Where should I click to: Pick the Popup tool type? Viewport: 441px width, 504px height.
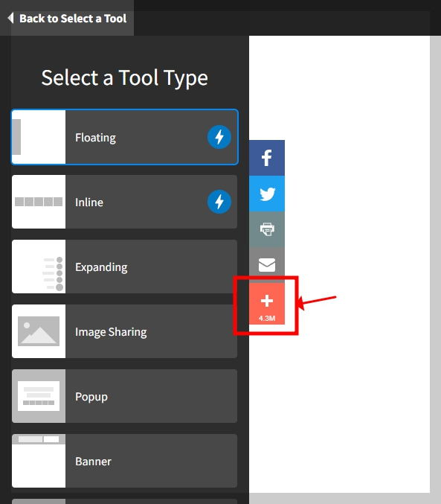click(125, 396)
